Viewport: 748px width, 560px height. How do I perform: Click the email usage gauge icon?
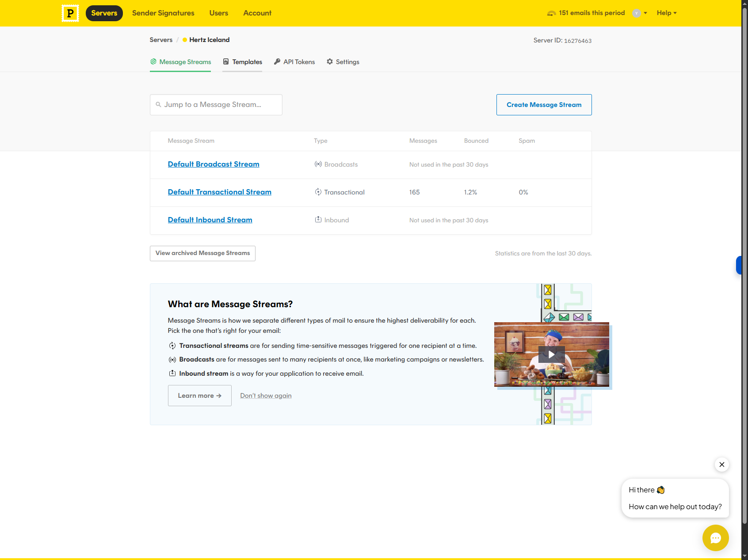click(x=551, y=13)
